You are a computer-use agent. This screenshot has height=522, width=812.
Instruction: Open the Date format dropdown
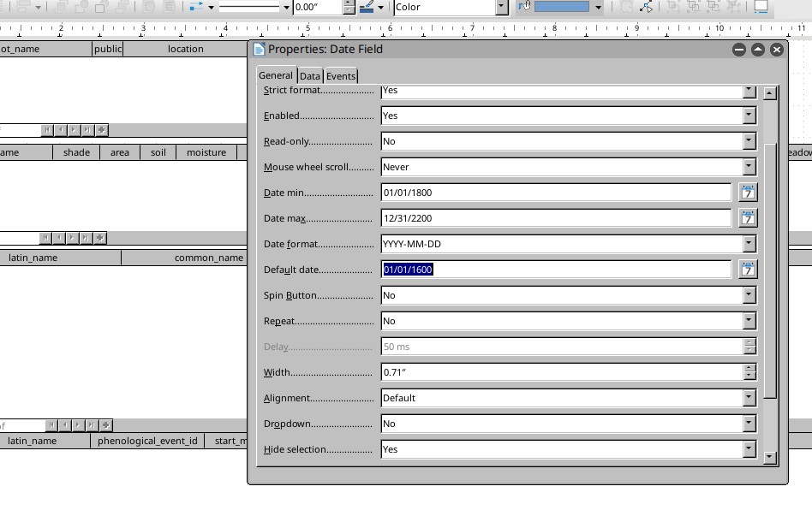click(x=749, y=244)
